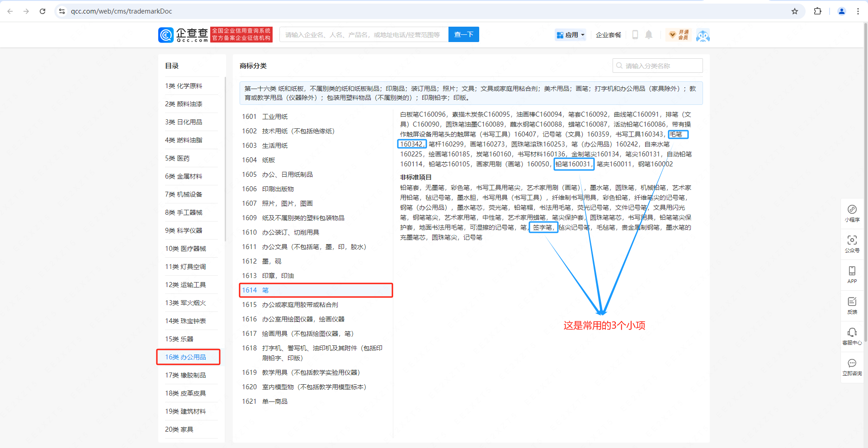Click the 企查查 logo
Screen dimensions: 868x448
point(183,35)
